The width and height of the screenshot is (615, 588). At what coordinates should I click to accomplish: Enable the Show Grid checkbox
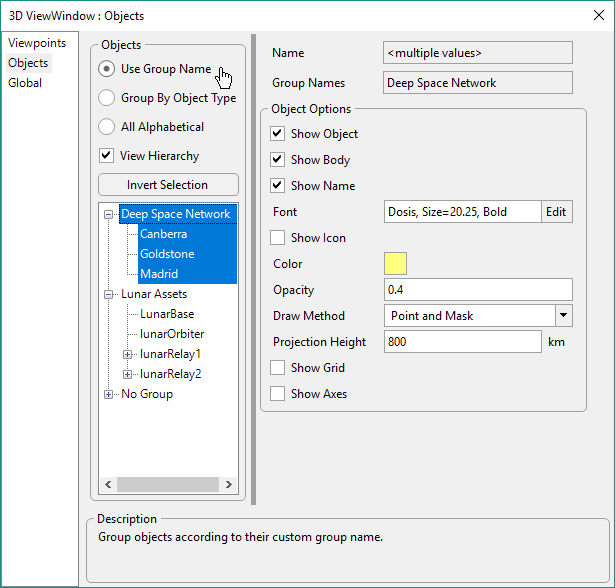[277, 368]
